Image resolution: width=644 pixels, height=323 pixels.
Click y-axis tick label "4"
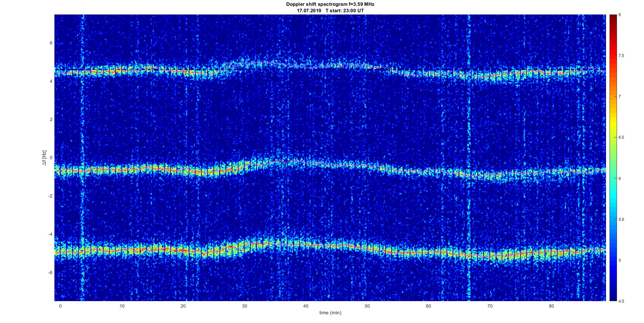(51, 81)
